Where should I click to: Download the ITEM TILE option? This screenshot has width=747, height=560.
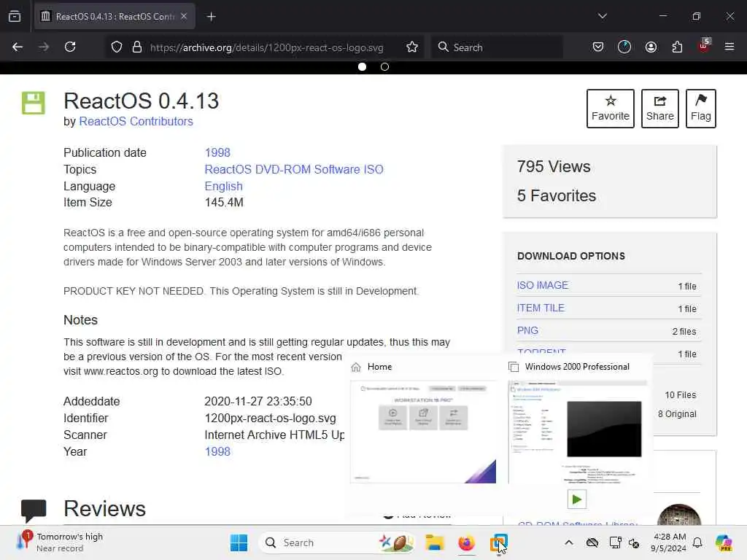(x=541, y=308)
